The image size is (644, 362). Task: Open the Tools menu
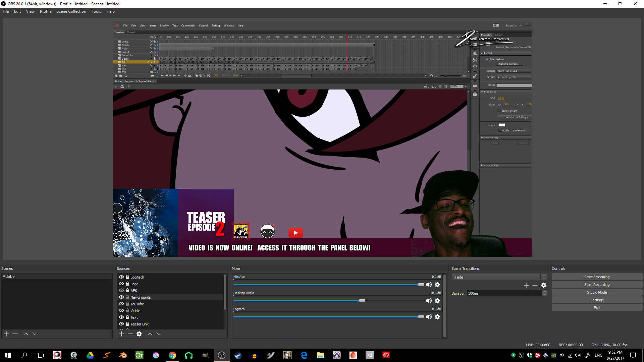[96, 11]
